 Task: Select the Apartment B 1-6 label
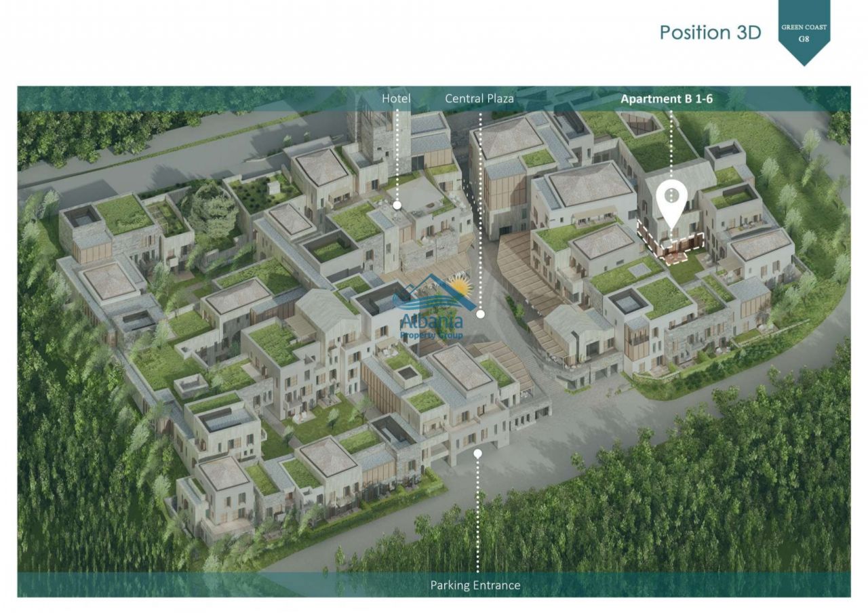coord(667,98)
